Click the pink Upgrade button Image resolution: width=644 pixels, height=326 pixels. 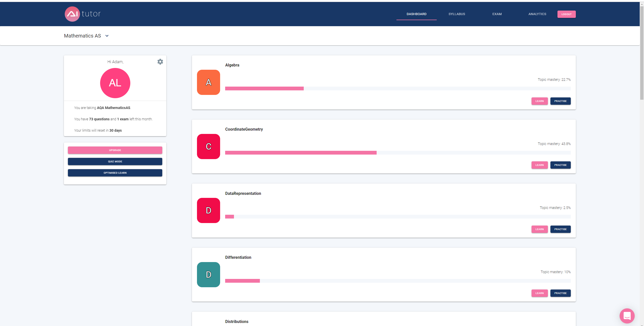tap(115, 150)
